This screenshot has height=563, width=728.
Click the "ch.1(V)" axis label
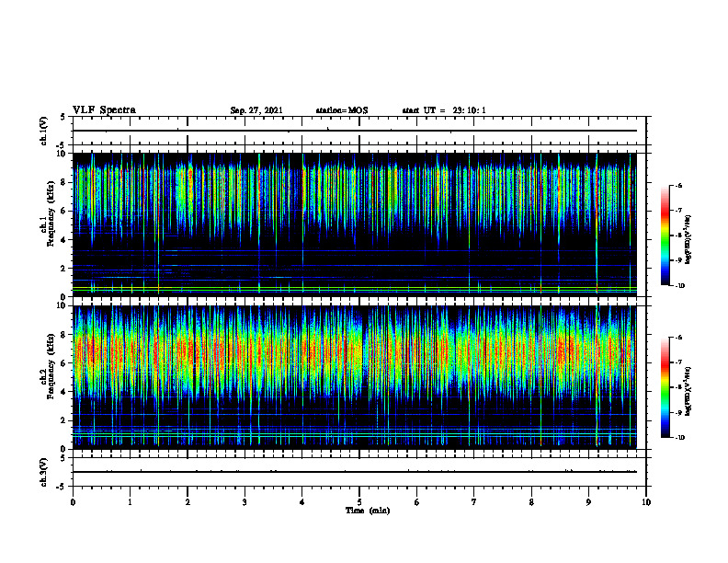43,131
